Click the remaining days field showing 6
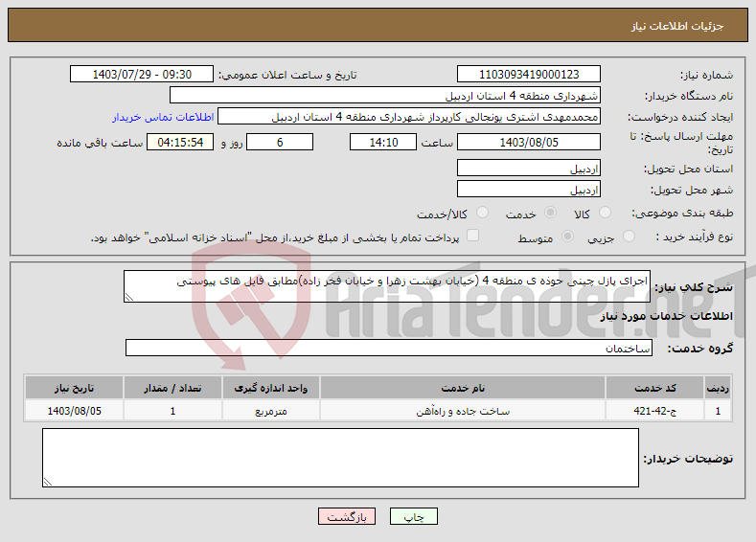756x542 pixels. tap(280, 142)
